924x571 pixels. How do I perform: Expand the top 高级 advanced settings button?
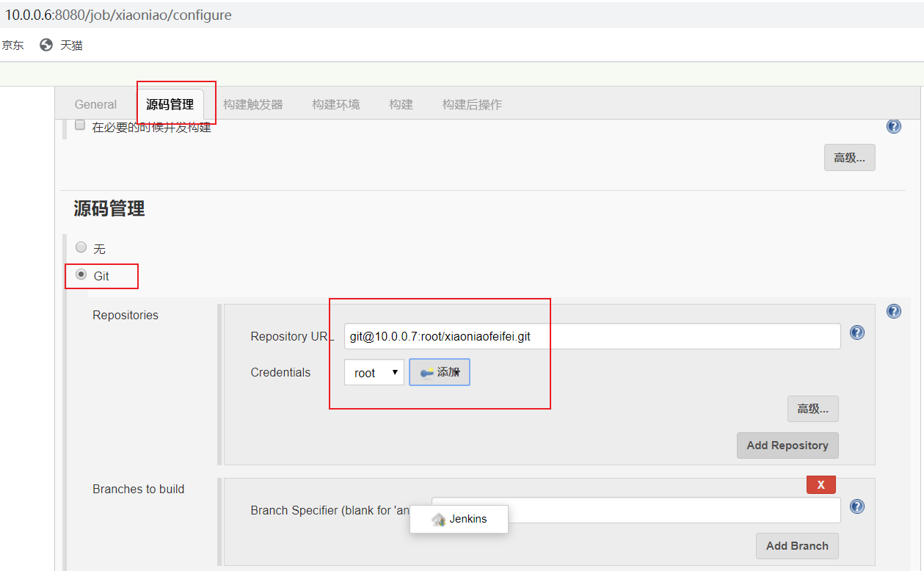[849, 157]
